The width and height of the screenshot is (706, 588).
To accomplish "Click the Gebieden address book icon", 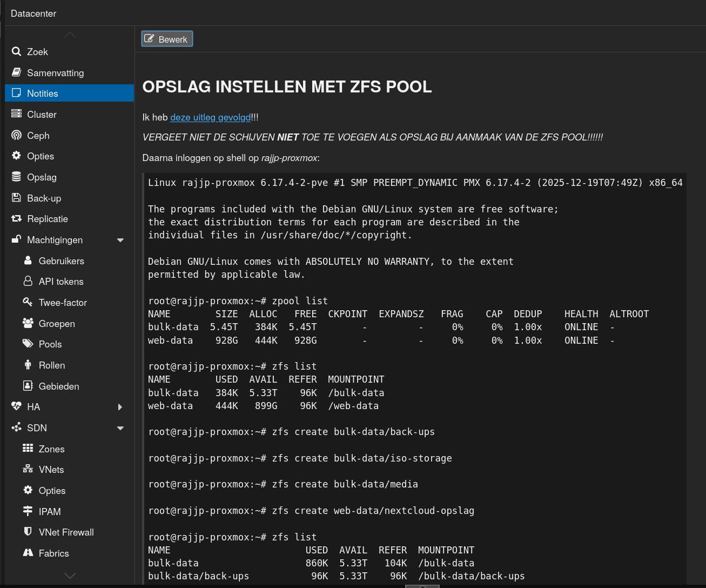I will coord(28,386).
